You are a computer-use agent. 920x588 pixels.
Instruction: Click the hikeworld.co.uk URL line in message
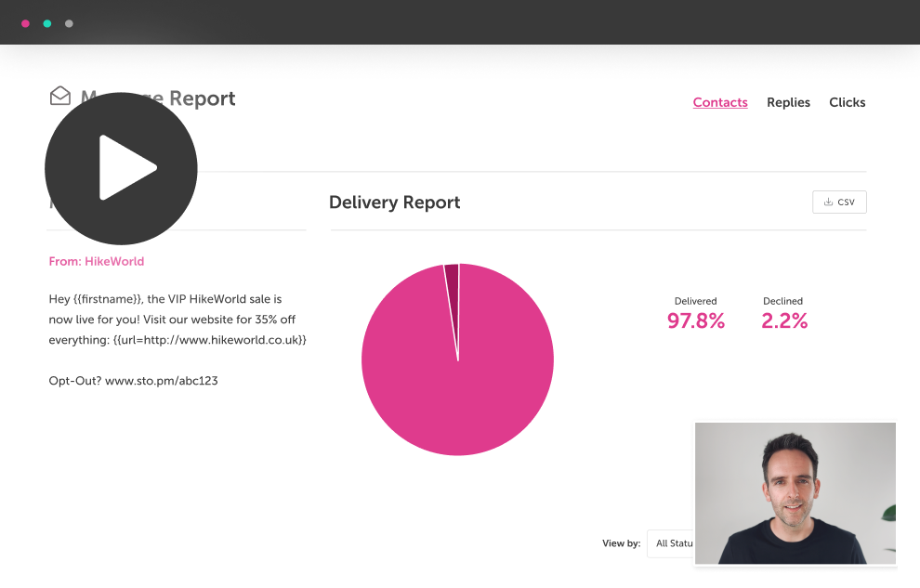coord(177,340)
